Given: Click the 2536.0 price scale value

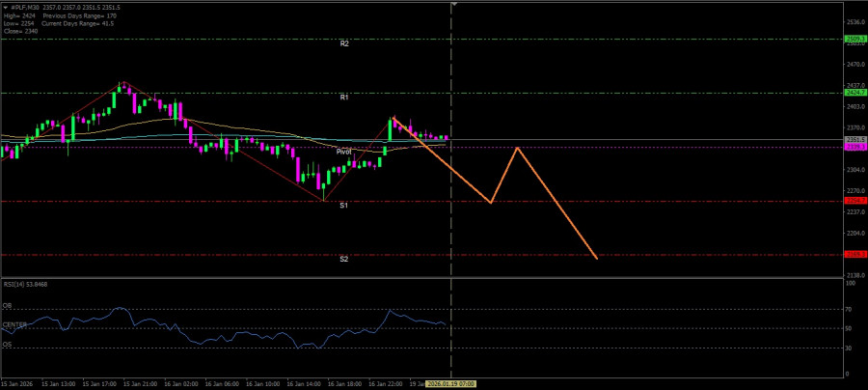Looking at the screenshot, I should click(856, 22).
